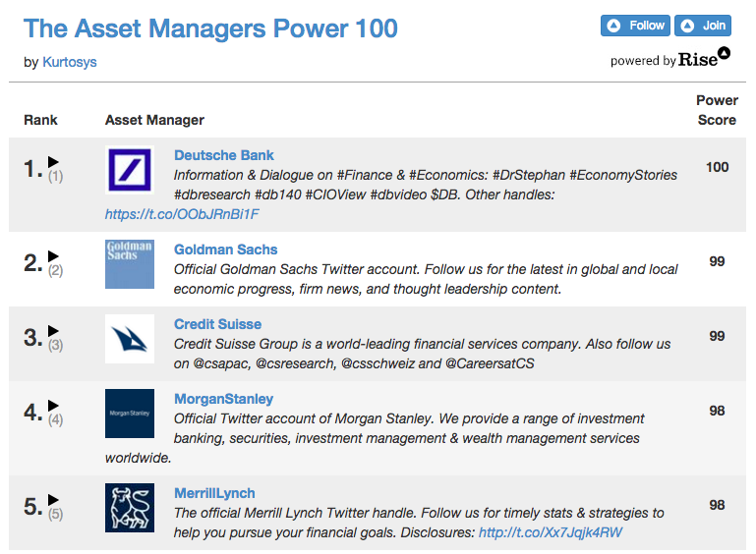Screen dimensions: 756x554
Task: Open the Goldman Sachs name link
Action: pyautogui.click(x=226, y=249)
